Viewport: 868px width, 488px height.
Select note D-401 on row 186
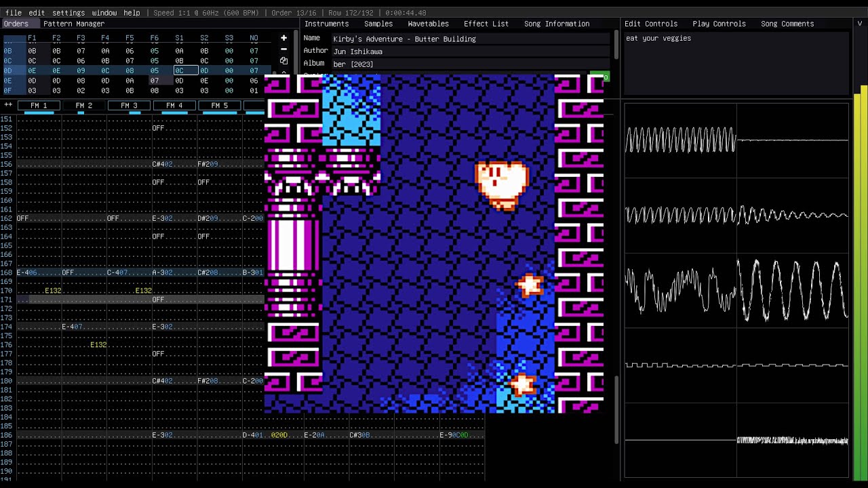(x=252, y=435)
